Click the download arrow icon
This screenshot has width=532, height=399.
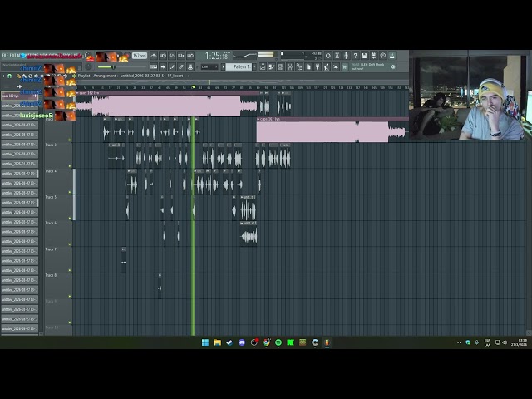pyautogui.click(x=392, y=56)
